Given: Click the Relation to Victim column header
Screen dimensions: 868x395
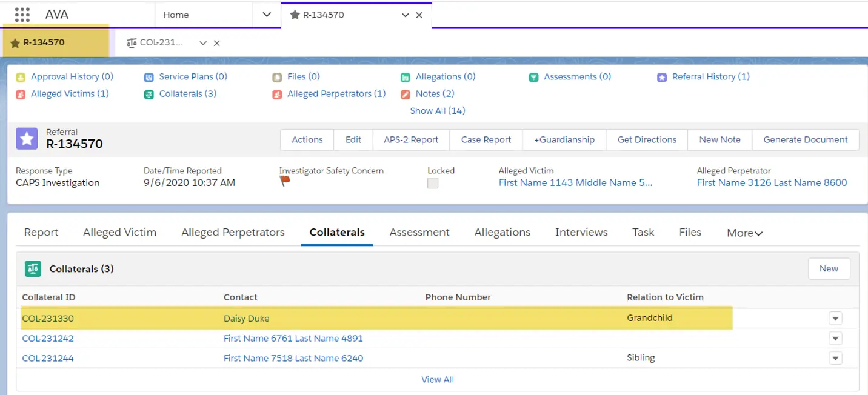Looking at the screenshot, I should [x=665, y=297].
